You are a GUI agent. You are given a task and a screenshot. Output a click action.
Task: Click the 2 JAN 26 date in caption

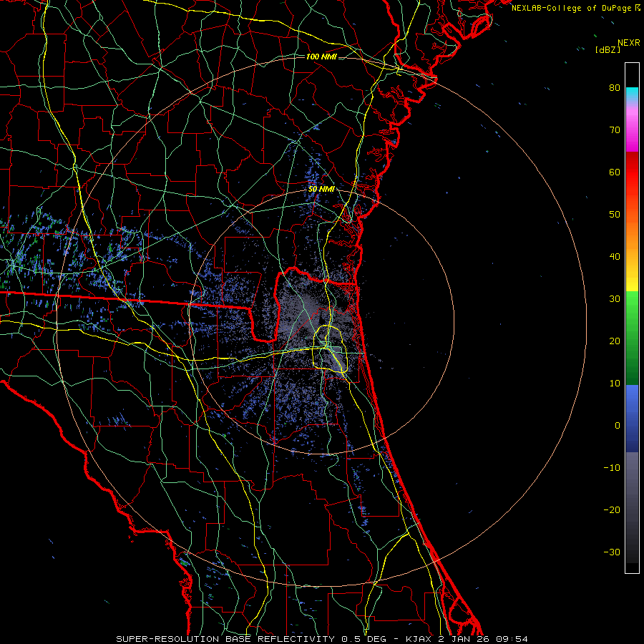464,639
